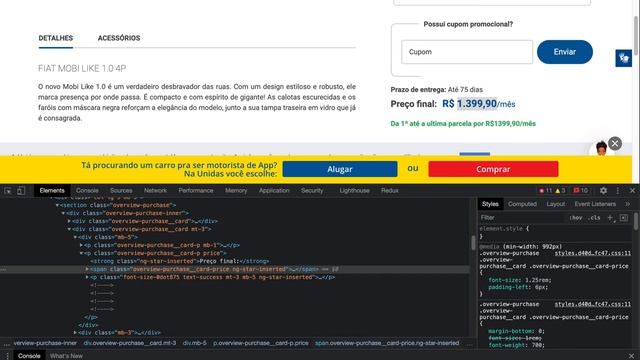Image resolution: width=640 pixels, height=360 pixels.
Task: Open the Performance tab
Action: coord(196,191)
